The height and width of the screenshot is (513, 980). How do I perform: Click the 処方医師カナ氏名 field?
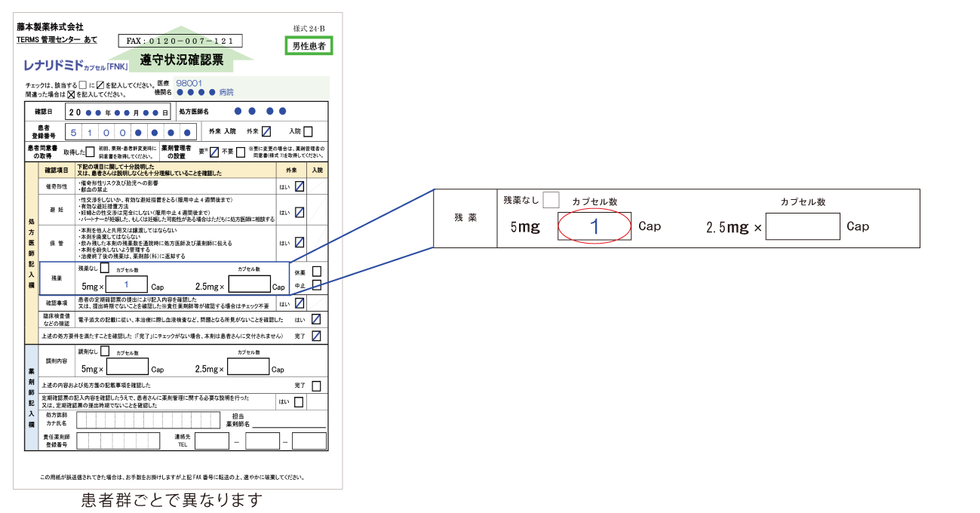[118, 419]
